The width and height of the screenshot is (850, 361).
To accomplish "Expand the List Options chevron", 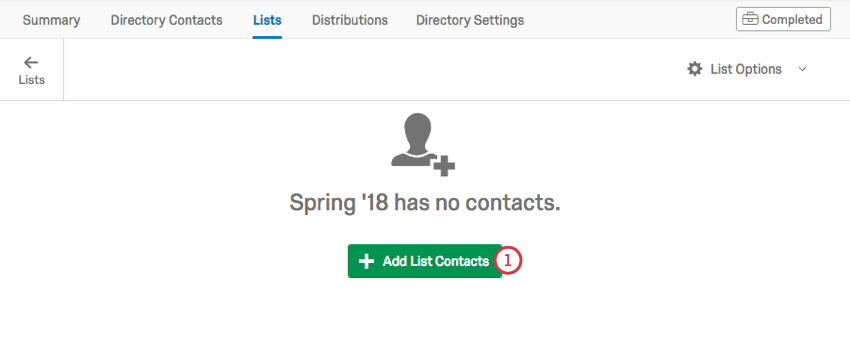I will pyautogui.click(x=803, y=69).
